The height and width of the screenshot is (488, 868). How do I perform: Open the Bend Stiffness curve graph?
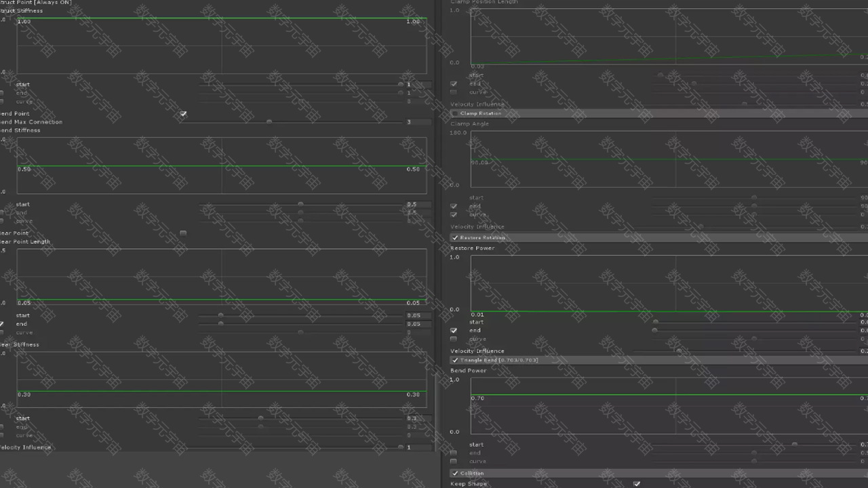(x=222, y=165)
